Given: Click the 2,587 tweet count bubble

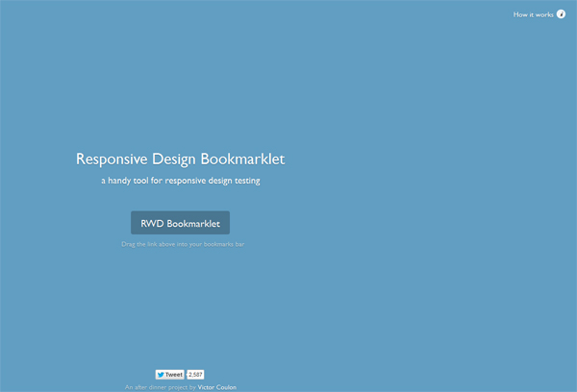Looking at the screenshot, I should click(x=195, y=375).
